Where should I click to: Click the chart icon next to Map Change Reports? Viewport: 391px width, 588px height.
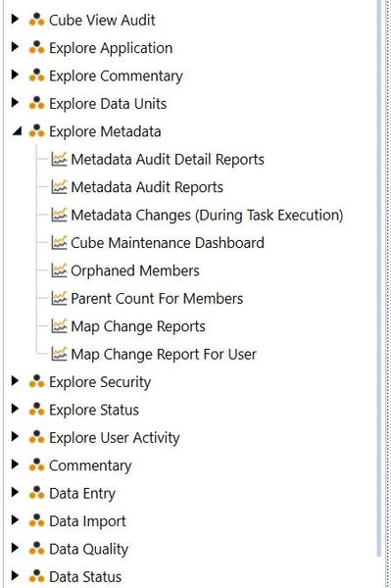tap(59, 326)
